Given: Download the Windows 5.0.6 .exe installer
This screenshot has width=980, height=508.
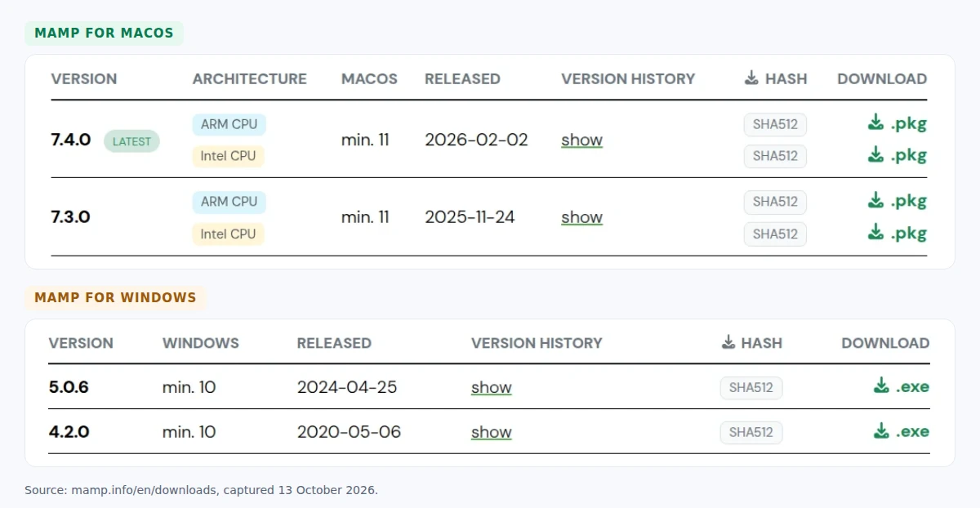Looking at the screenshot, I should click(901, 386).
